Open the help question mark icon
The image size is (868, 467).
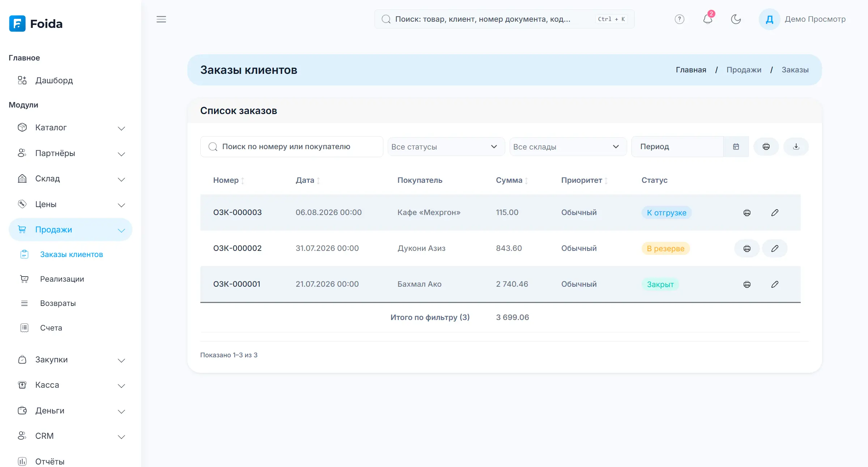pyautogui.click(x=680, y=19)
